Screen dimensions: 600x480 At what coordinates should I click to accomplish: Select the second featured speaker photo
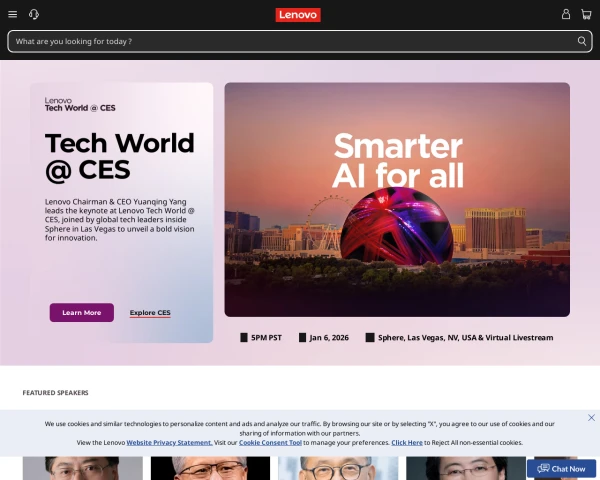[x=210, y=468]
